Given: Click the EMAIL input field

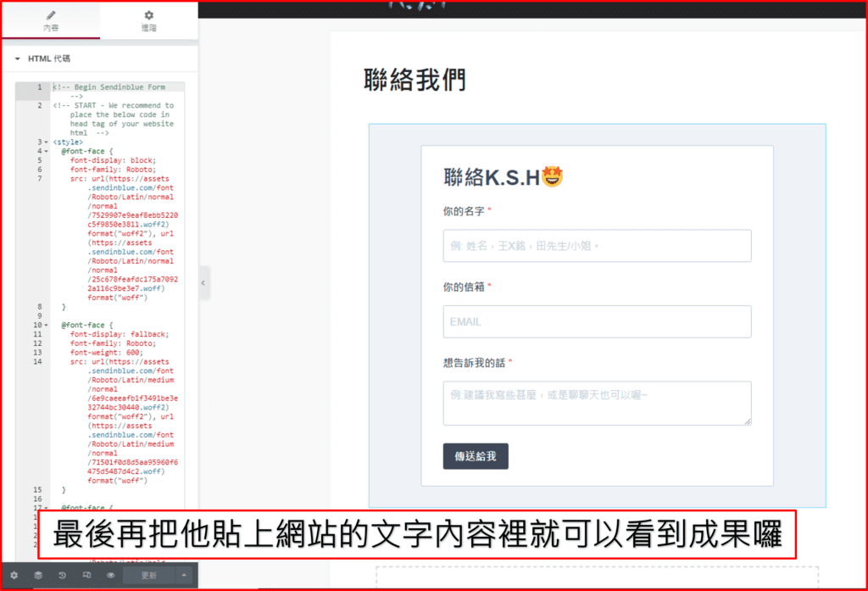Looking at the screenshot, I should 597,322.
